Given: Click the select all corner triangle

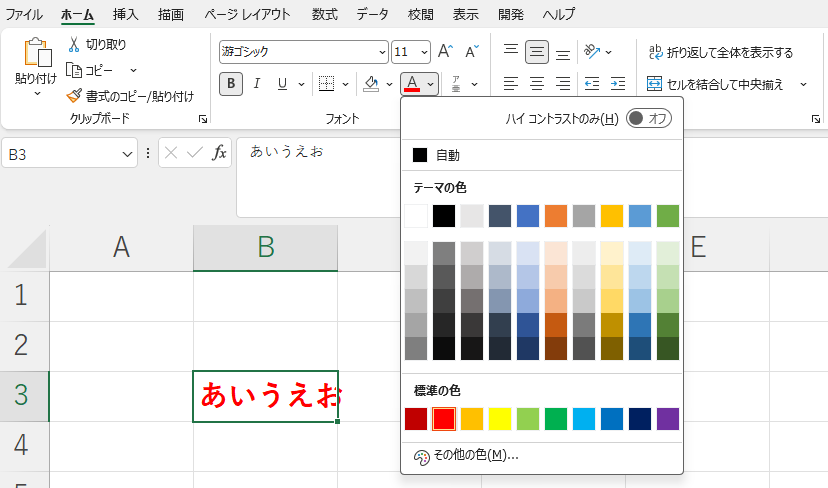Looking at the screenshot, I should tap(26, 249).
